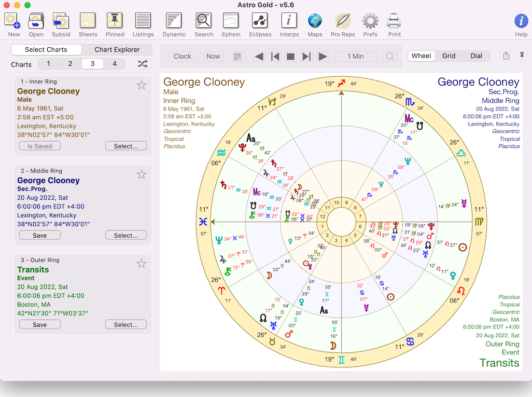Save the Outer Ring Transits chart
Image resolution: width=532 pixels, height=397 pixels.
[x=40, y=324]
